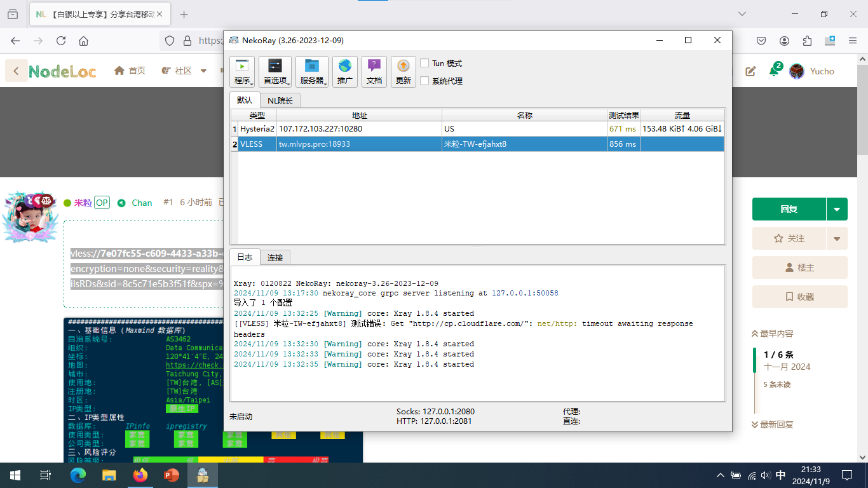Open the Windows Start menu
868x488 pixels.
[x=15, y=475]
